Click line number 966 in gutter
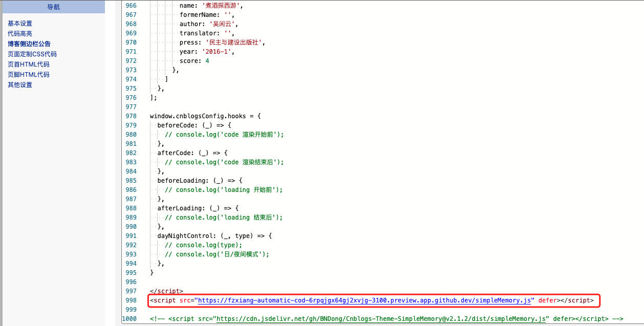This screenshot has width=644, height=326. pyautogui.click(x=131, y=6)
